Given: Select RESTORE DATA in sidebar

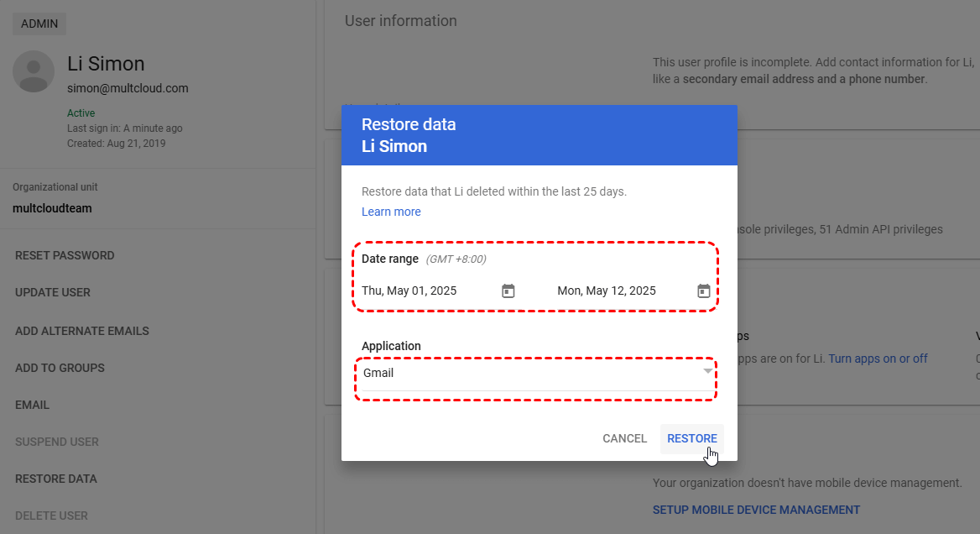Looking at the screenshot, I should (x=56, y=479).
